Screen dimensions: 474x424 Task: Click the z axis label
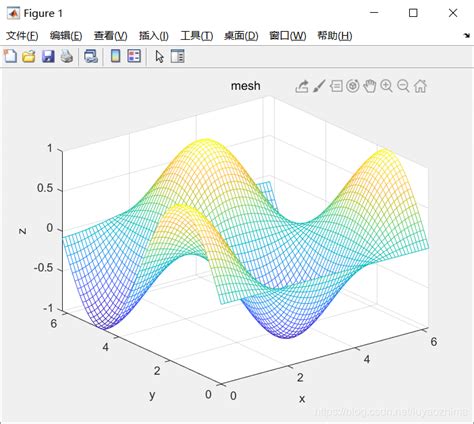(23, 231)
